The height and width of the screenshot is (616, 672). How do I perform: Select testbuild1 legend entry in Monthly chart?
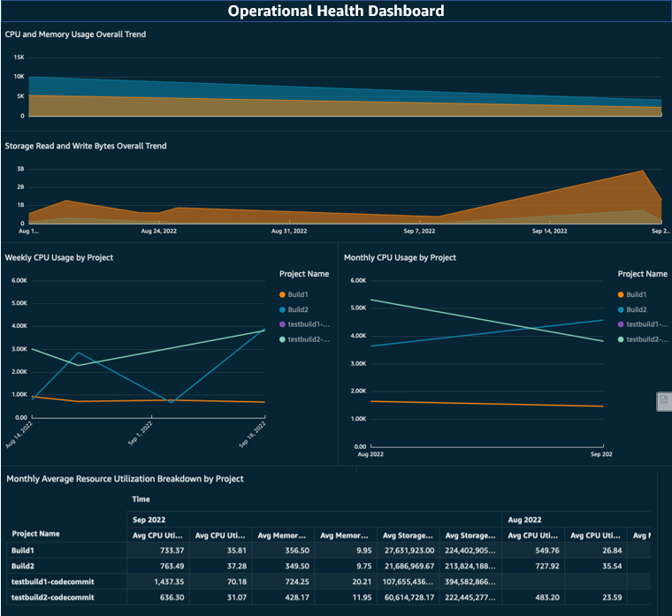tap(643, 324)
